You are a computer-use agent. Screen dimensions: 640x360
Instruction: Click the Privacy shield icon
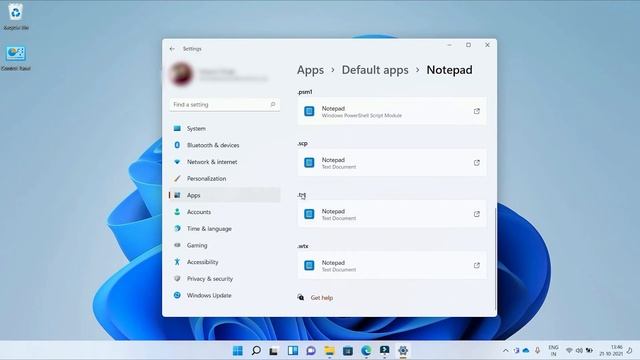coord(177,279)
